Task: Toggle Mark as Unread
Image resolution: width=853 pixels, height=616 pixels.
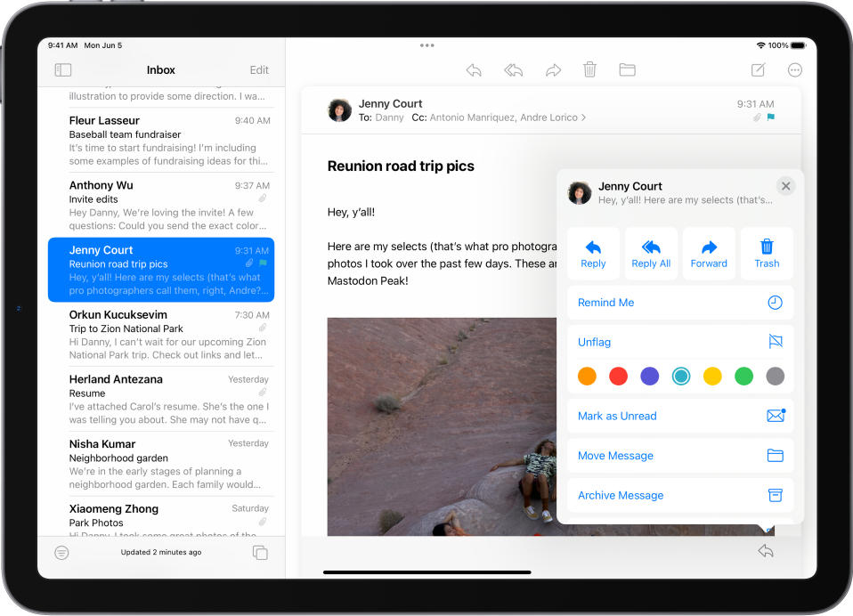Action: click(x=680, y=416)
